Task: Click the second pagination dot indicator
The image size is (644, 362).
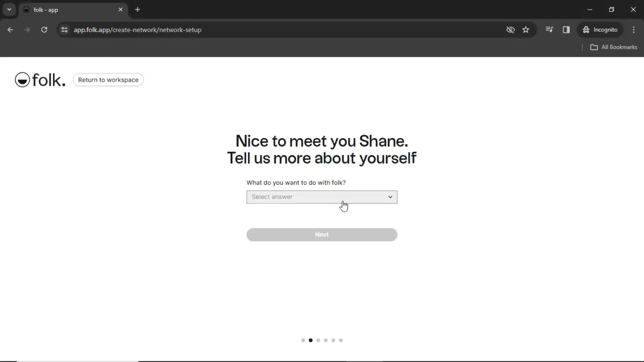Action: tap(311, 340)
